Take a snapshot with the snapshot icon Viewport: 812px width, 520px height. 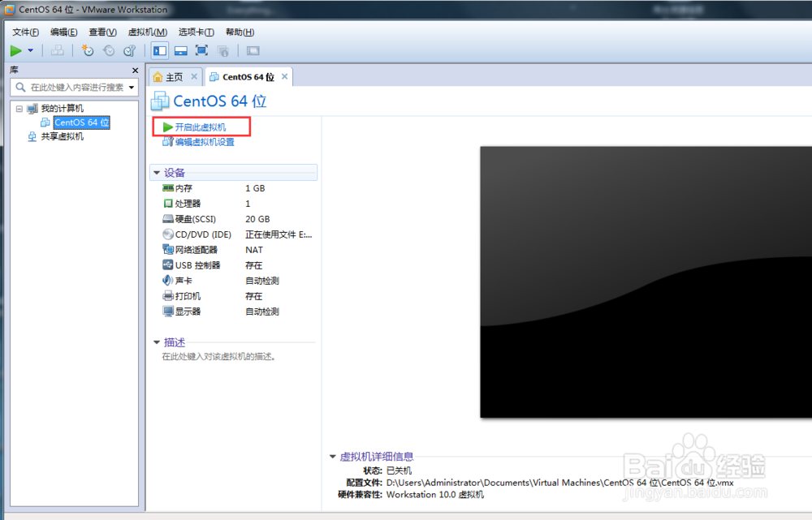click(88, 51)
